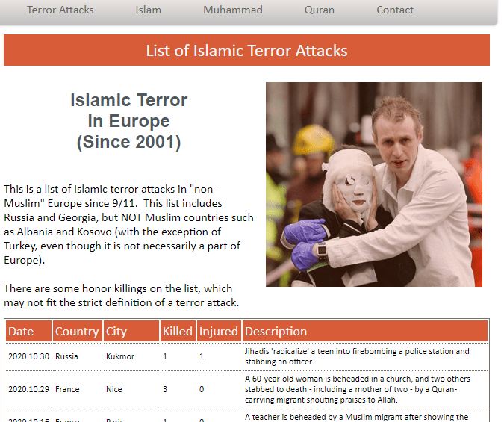Open the Terror Attacks menu item

[60, 10]
